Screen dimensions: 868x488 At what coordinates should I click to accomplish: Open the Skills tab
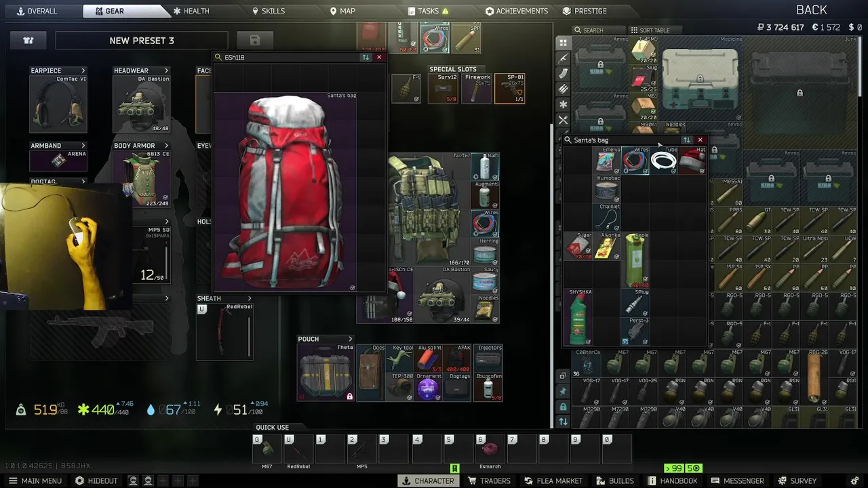point(268,11)
